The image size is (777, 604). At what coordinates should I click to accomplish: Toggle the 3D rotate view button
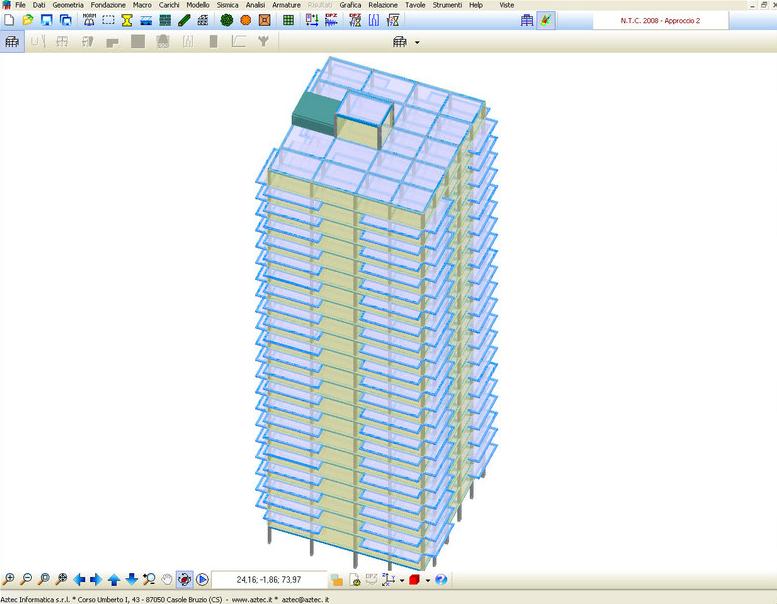tap(184, 579)
